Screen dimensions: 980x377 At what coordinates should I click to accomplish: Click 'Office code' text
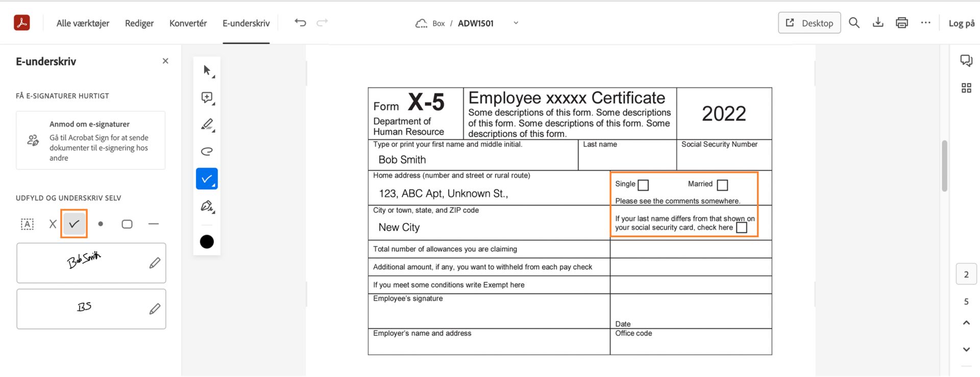click(x=633, y=333)
